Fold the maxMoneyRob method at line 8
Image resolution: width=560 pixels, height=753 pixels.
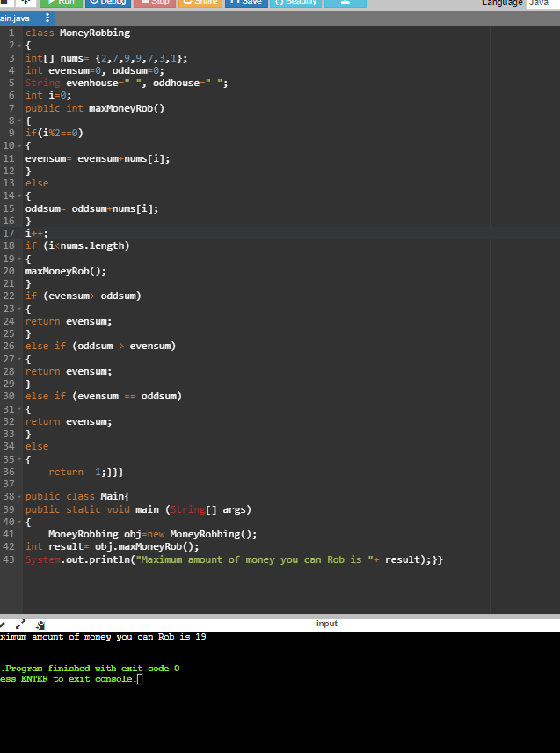pyautogui.click(x=19, y=121)
